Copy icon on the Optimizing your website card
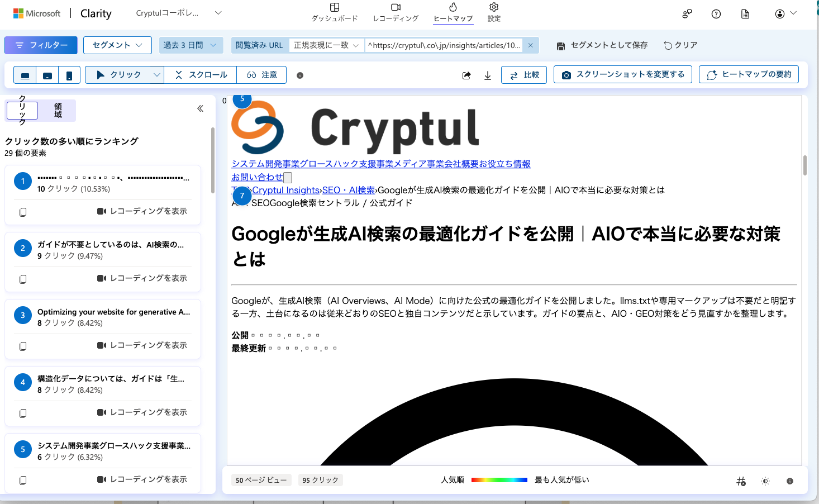This screenshot has height=504, width=819. pos(23,346)
